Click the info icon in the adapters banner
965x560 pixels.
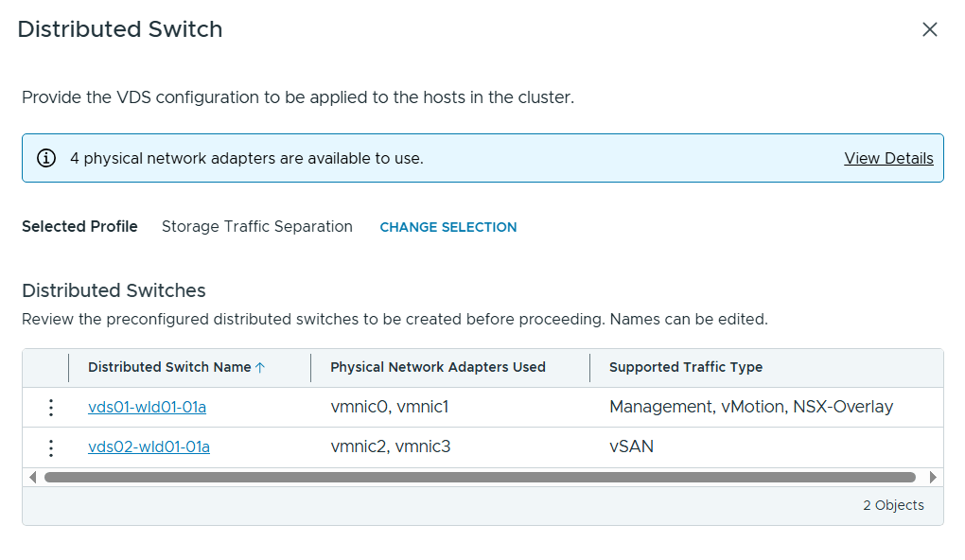pyautogui.click(x=46, y=158)
